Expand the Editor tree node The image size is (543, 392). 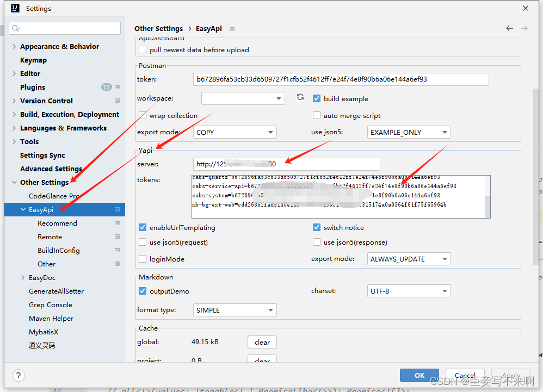pyautogui.click(x=14, y=73)
